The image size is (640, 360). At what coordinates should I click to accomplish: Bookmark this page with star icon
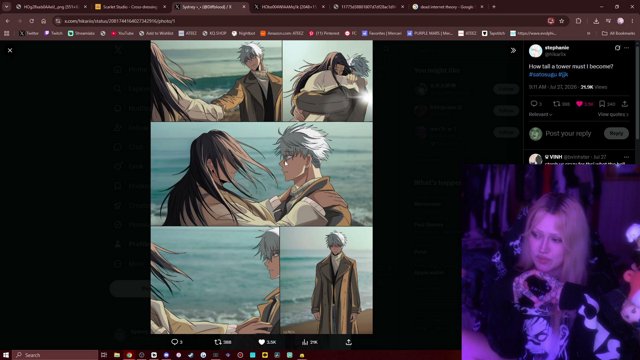[562, 21]
